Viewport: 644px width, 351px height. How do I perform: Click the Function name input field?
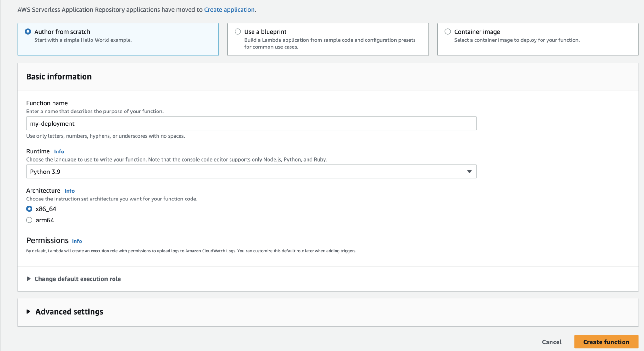[x=252, y=123]
